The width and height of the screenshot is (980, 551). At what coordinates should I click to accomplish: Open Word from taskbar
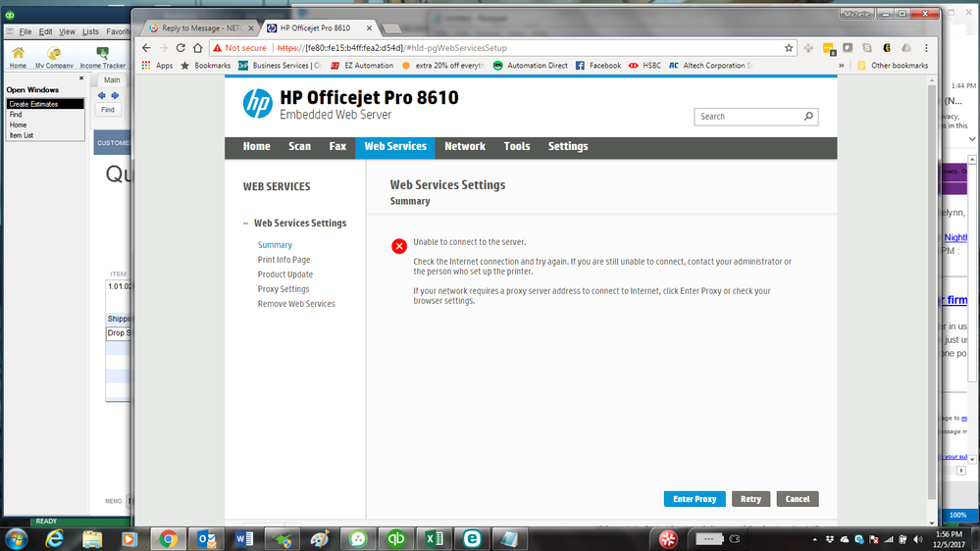(x=244, y=538)
